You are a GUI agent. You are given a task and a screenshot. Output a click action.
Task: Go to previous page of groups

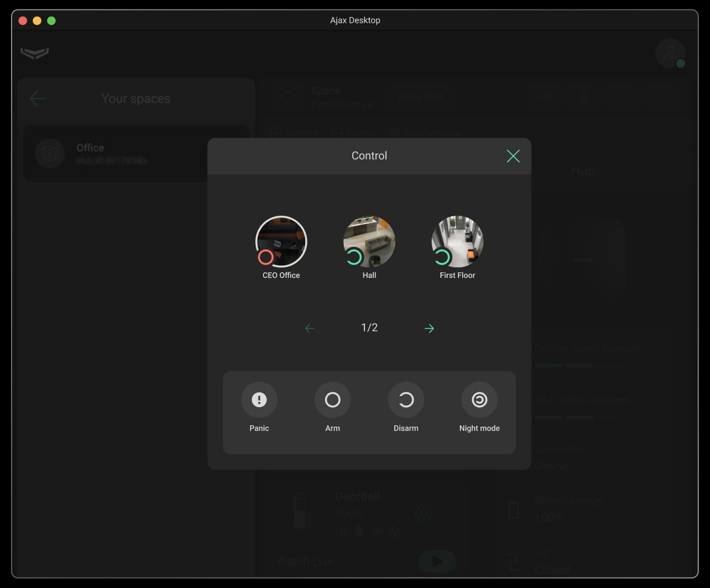310,328
